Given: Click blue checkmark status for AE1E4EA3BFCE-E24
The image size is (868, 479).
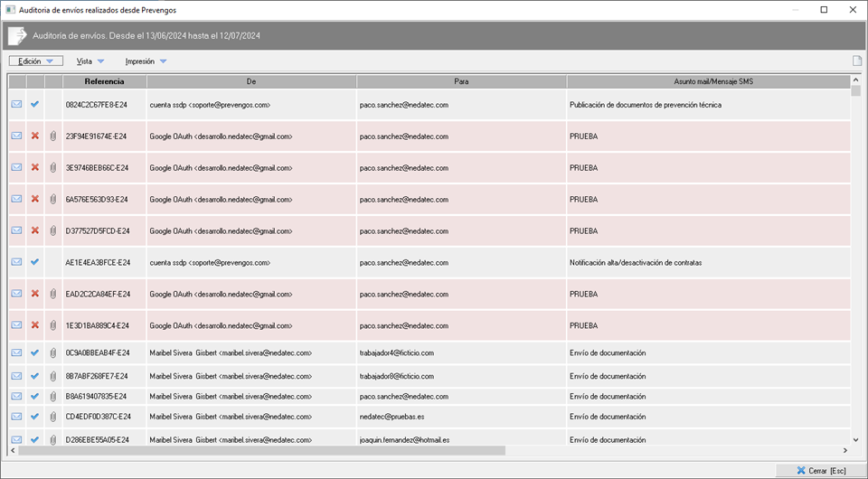Looking at the screenshot, I should (35, 262).
